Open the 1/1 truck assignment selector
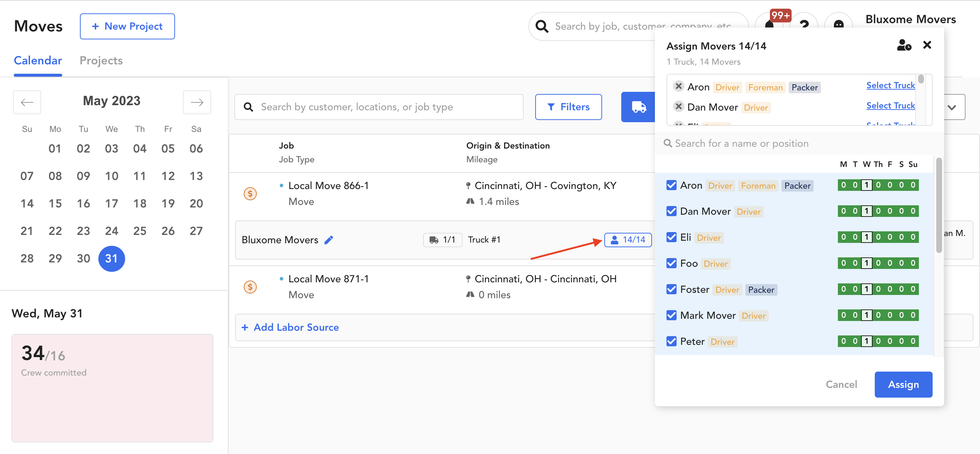 pyautogui.click(x=442, y=240)
